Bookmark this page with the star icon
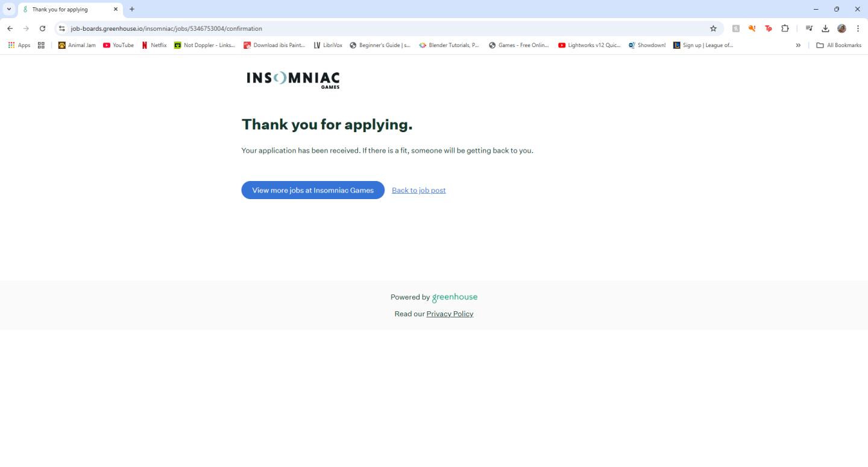 pos(713,28)
